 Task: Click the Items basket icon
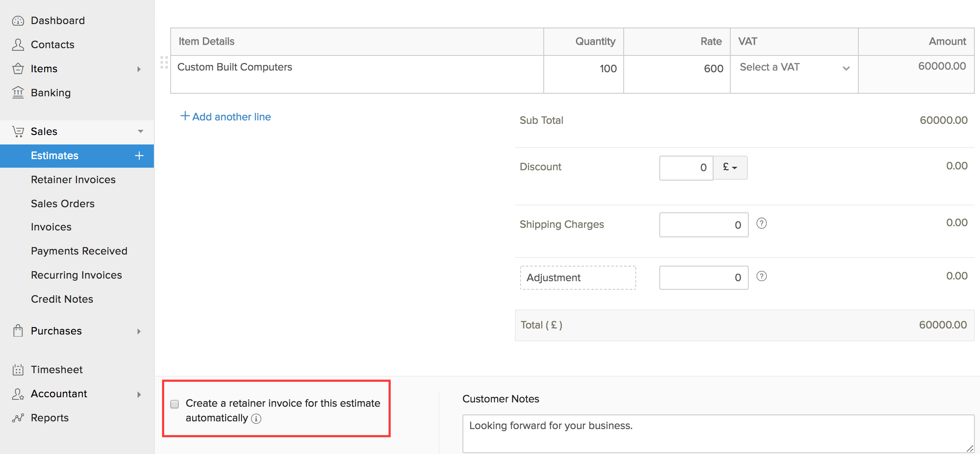18,69
